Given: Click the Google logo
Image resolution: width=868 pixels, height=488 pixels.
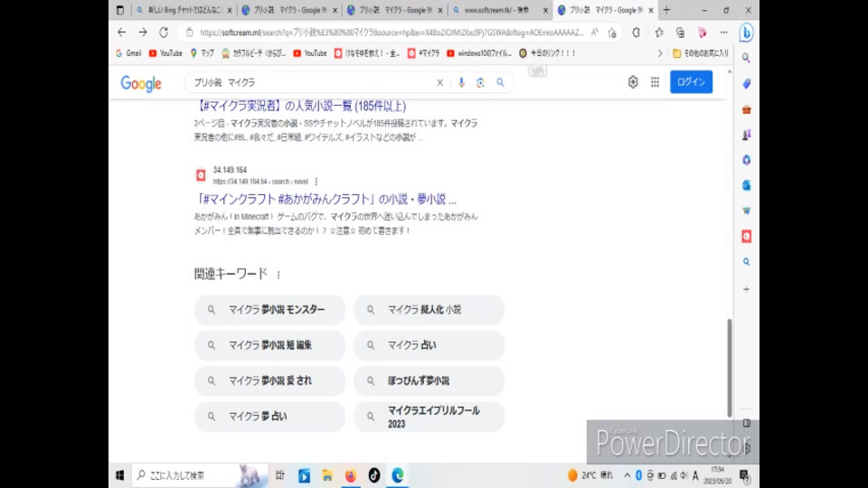Looking at the screenshot, I should coord(141,83).
